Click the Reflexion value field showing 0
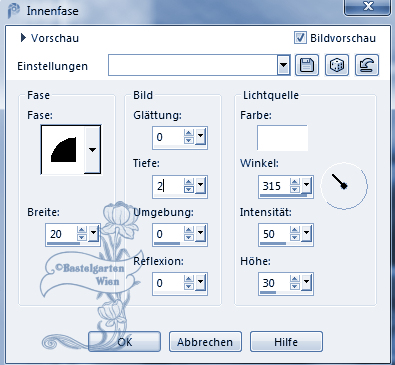This screenshot has width=395, height=365. pos(169,283)
